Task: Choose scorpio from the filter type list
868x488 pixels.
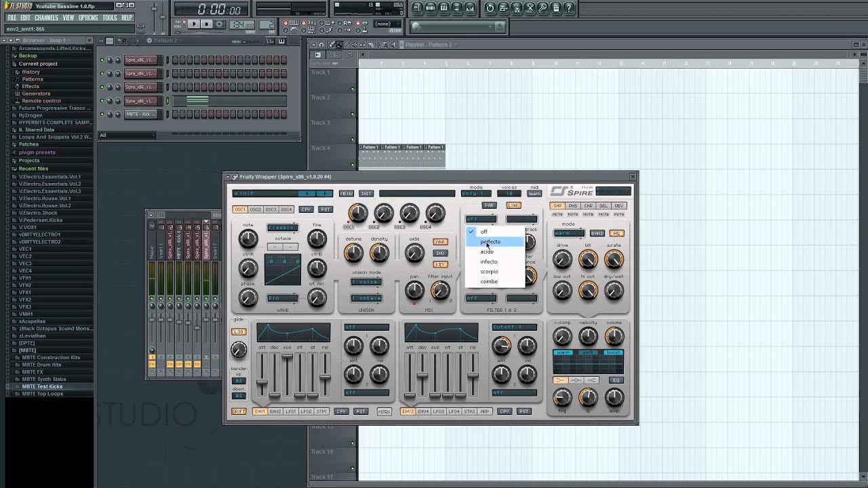Action: click(495, 272)
